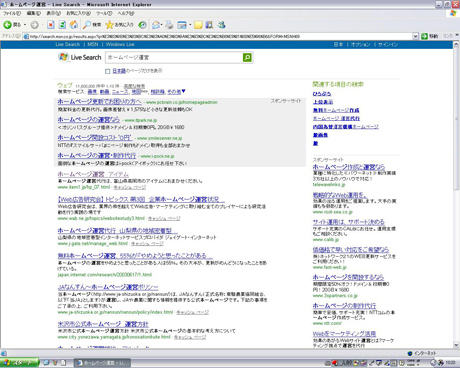This screenshot has height=368, width=460.
Task: Open 米沢市公式ホームページ 運営方針 result
Action: 103,324
